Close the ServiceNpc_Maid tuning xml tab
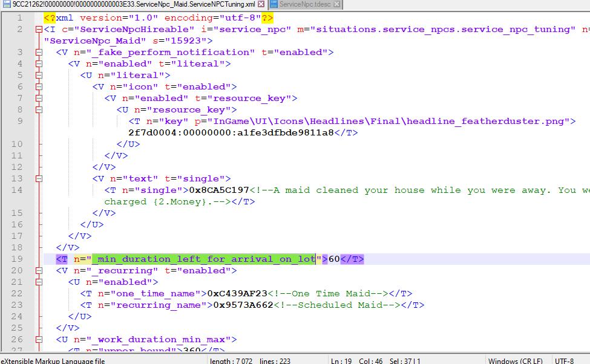The image size is (590, 364). coord(261,4)
